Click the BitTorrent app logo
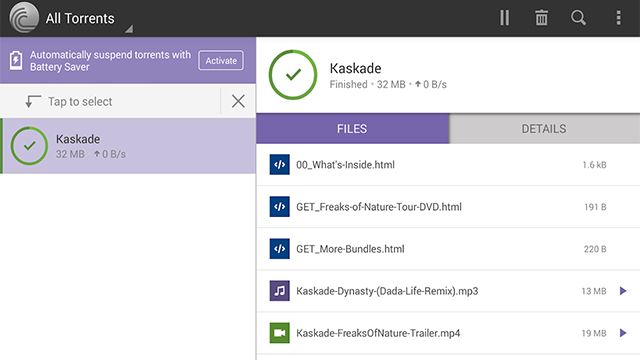This screenshot has width=640, height=360. [x=24, y=18]
